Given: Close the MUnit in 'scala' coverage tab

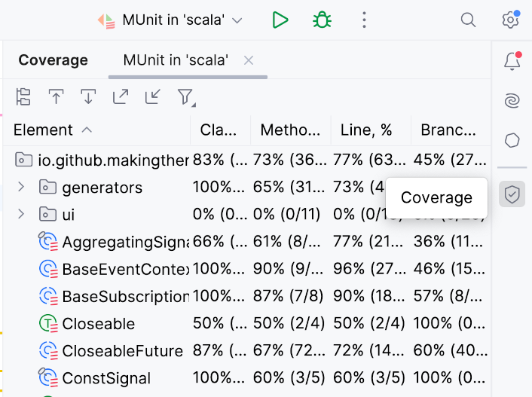Looking at the screenshot, I should click(249, 60).
